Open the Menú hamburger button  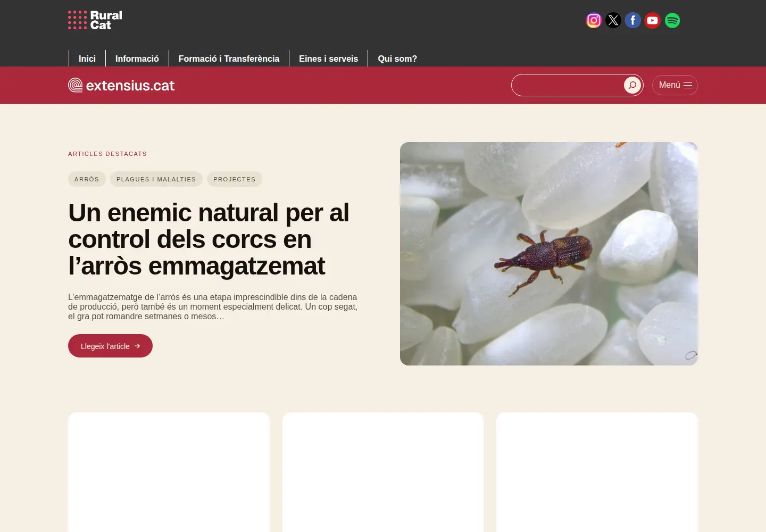click(x=675, y=85)
